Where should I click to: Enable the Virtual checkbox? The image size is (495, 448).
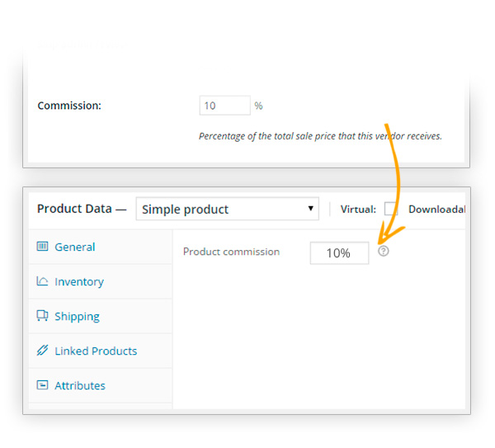coord(390,209)
